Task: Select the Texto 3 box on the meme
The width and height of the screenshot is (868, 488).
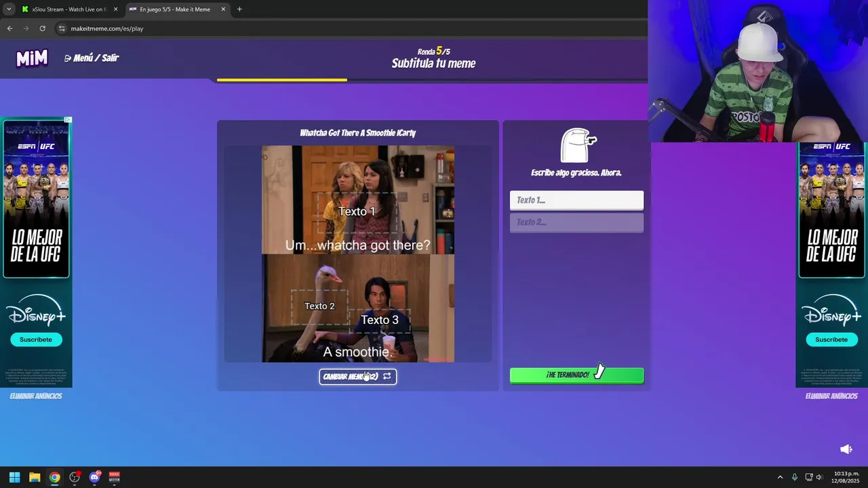Action: [x=380, y=320]
